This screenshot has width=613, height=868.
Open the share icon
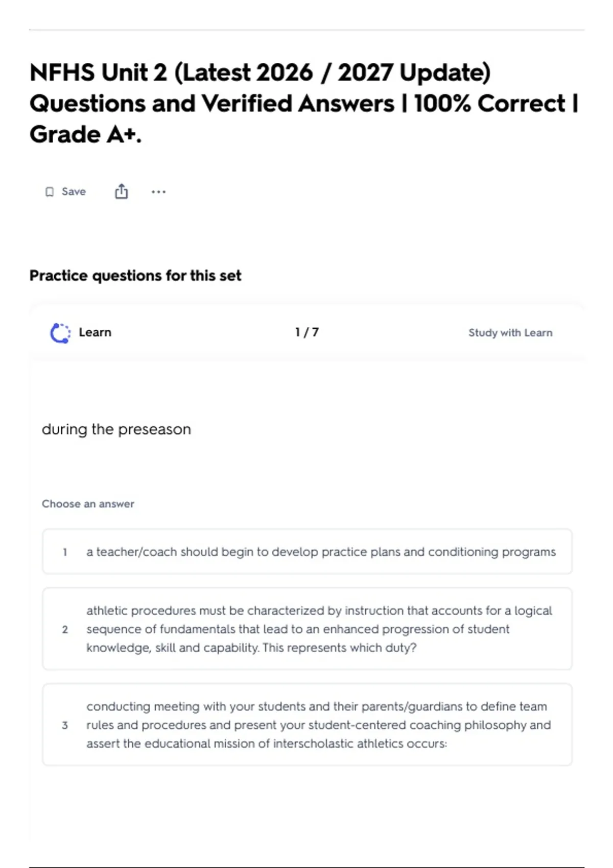coord(121,191)
